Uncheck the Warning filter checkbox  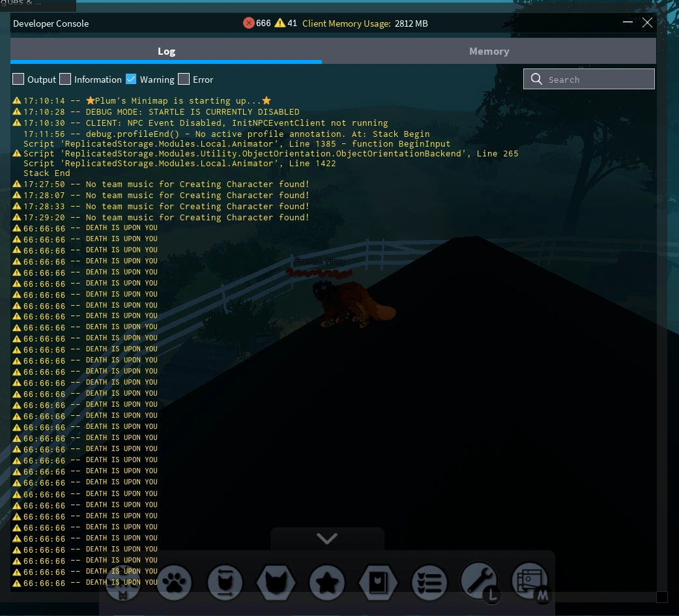(x=131, y=79)
